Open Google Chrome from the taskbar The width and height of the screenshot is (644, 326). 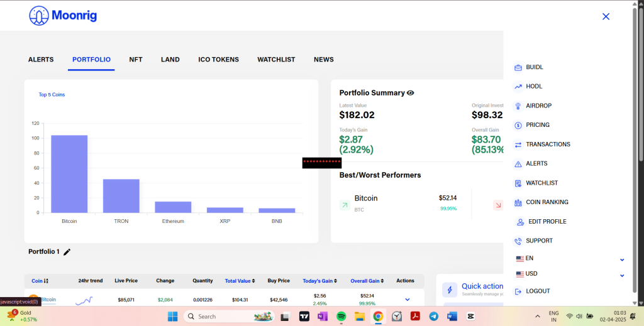pyautogui.click(x=378, y=316)
